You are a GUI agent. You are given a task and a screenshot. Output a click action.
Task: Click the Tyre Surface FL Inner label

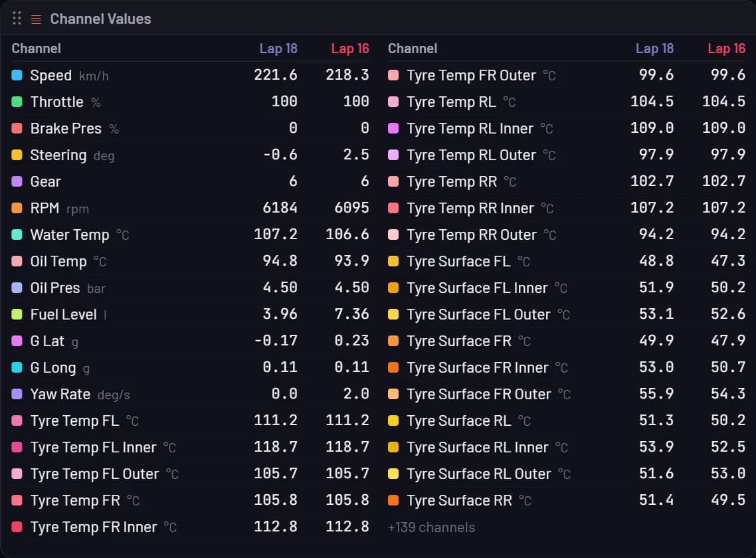click(478, 288)
